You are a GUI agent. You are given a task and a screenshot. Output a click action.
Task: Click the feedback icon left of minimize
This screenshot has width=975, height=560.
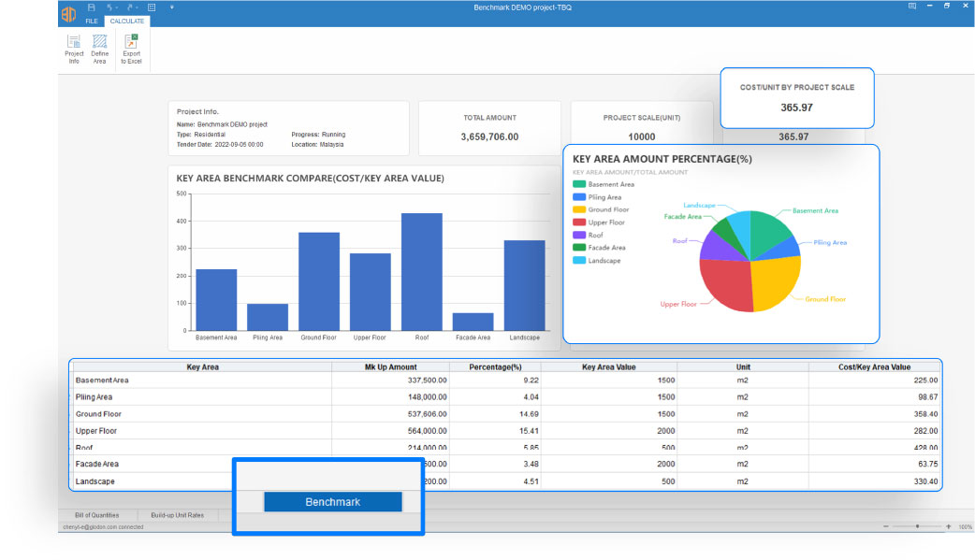912,7
